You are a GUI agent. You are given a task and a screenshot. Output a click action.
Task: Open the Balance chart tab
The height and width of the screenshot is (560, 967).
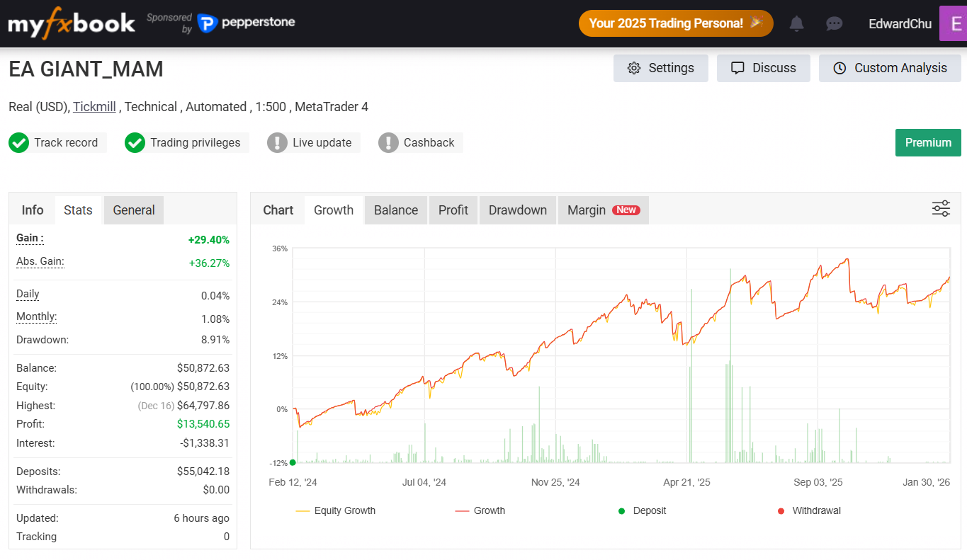(x=395, y=210)
